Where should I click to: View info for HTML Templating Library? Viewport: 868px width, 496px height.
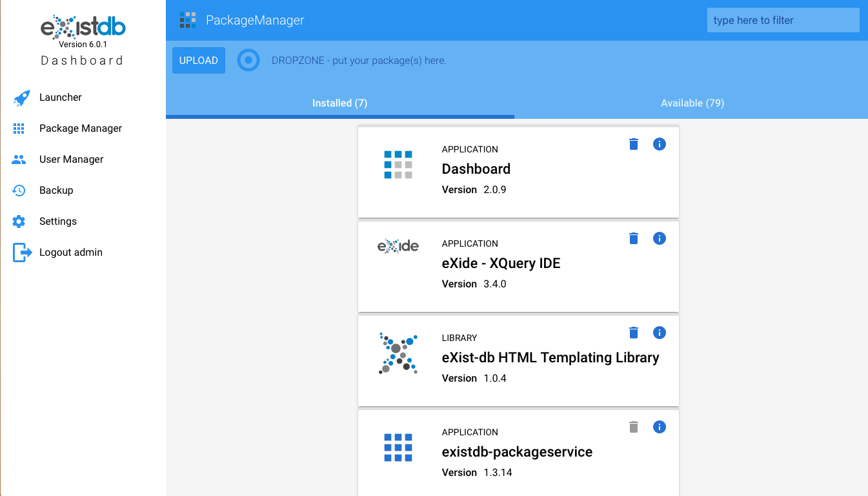(x=659, y=333)
